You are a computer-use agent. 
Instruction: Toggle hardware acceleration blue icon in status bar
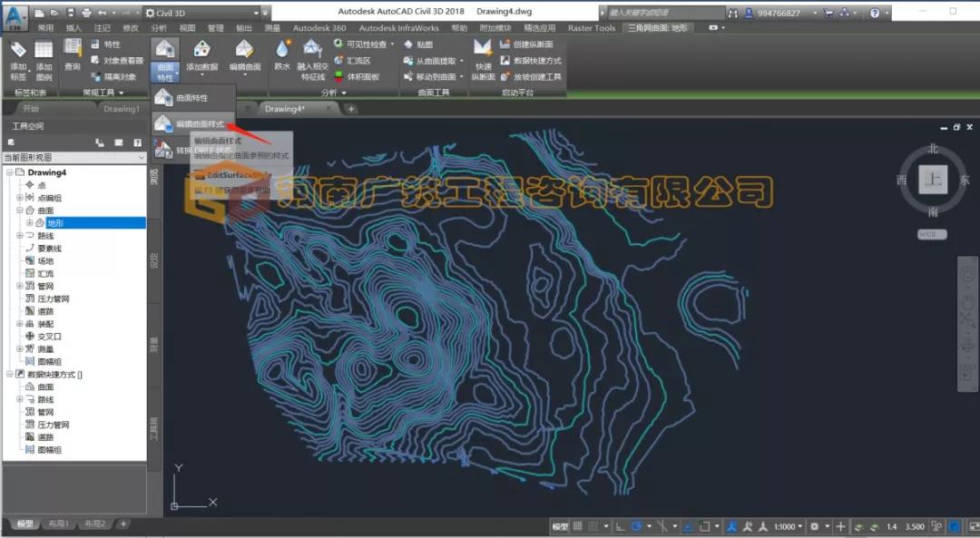point(955,526)
